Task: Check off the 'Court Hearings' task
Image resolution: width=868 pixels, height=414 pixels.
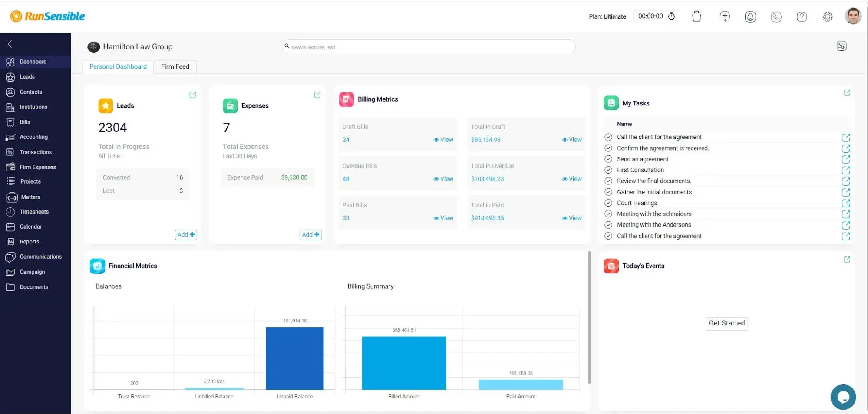Action: [x=608, y=203]
